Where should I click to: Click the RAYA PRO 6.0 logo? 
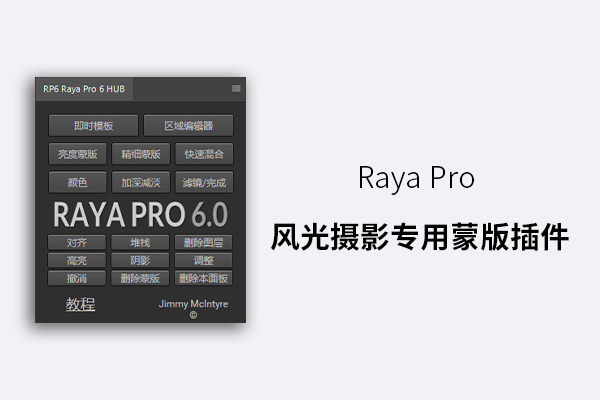140,215
